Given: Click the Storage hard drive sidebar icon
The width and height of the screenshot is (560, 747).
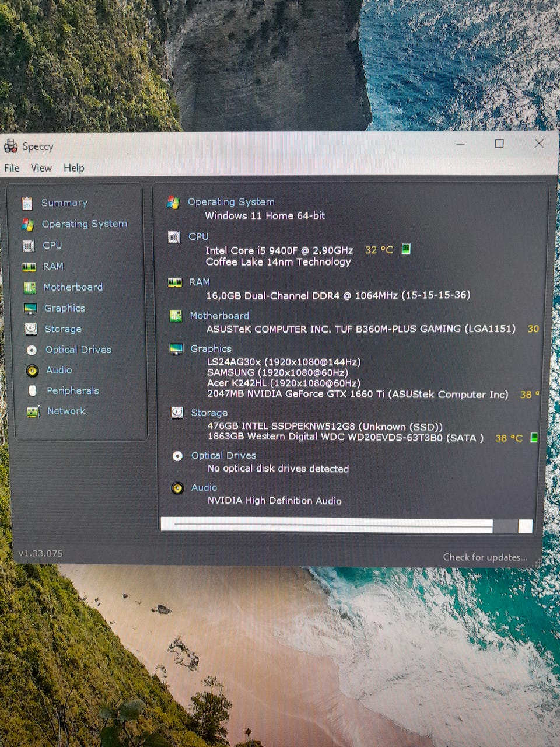Looking at the screenshot, I should point(31,329).
